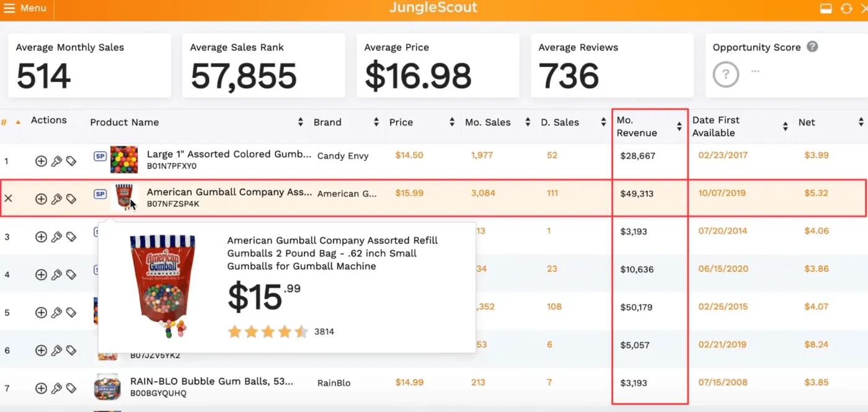Viewport: 868px width, 412px height.
Task: Click the tag icon in row 3
Action: [71, 237]
